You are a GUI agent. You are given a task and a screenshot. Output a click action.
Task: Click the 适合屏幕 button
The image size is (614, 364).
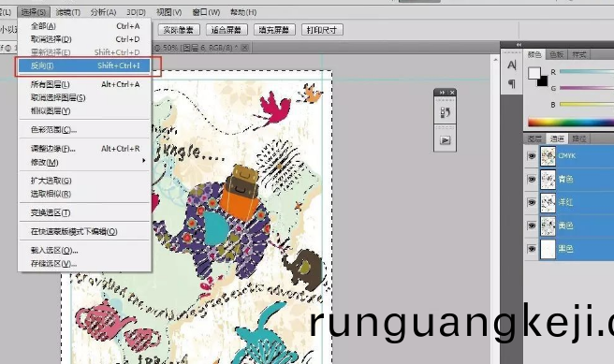point(227,30)
